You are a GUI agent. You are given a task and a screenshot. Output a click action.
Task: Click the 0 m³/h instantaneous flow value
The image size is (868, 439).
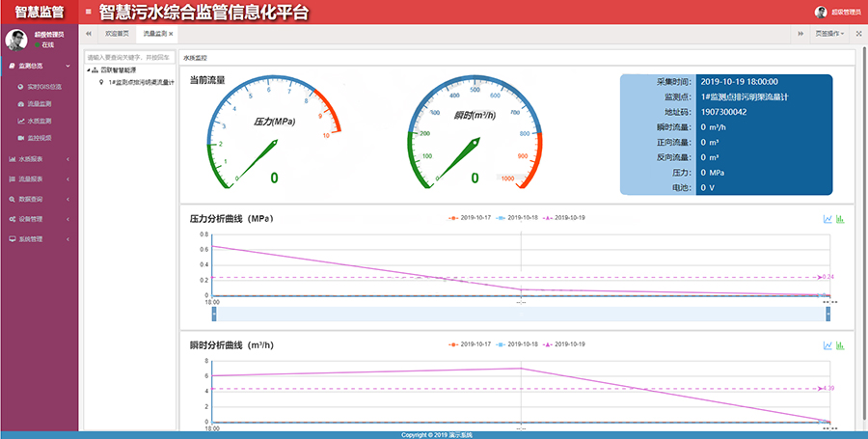click(712, 127)
